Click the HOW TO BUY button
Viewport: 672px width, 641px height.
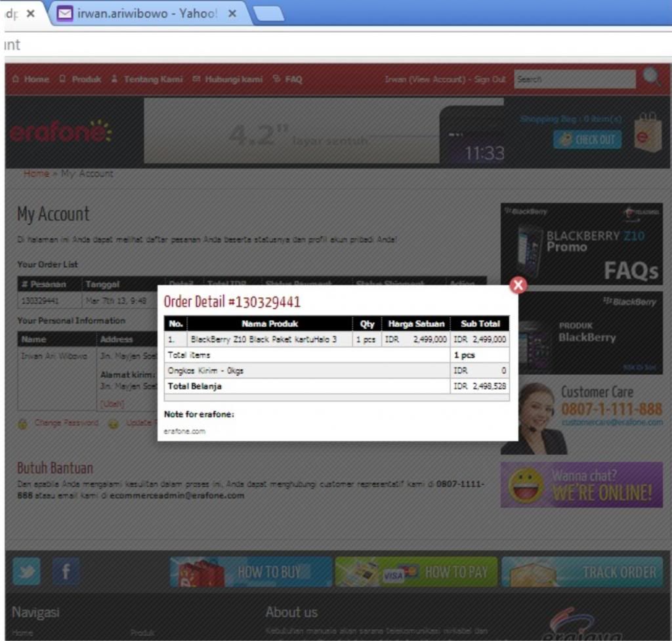click(x=251, y=571)
